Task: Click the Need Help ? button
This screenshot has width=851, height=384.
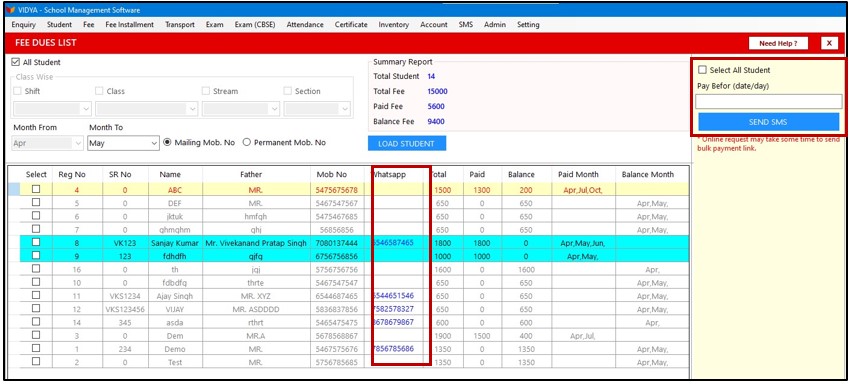Action: click(x=778, y=43)
